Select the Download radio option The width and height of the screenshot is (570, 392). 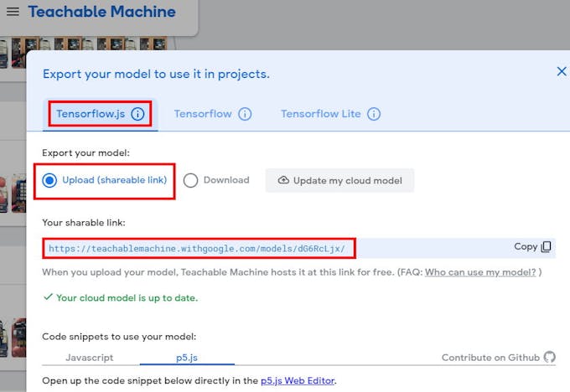[190, 180]
